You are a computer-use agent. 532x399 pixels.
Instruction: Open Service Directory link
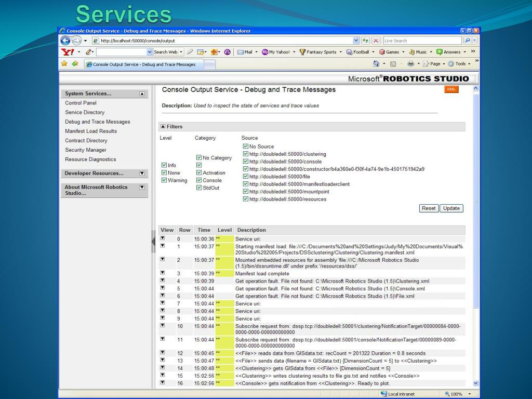point(85,112)
